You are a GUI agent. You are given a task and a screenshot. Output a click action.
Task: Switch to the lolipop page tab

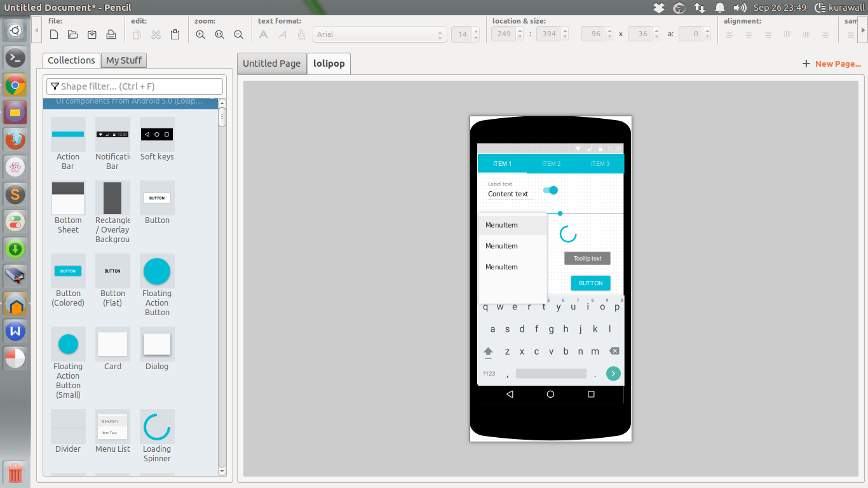click(329, 64)
